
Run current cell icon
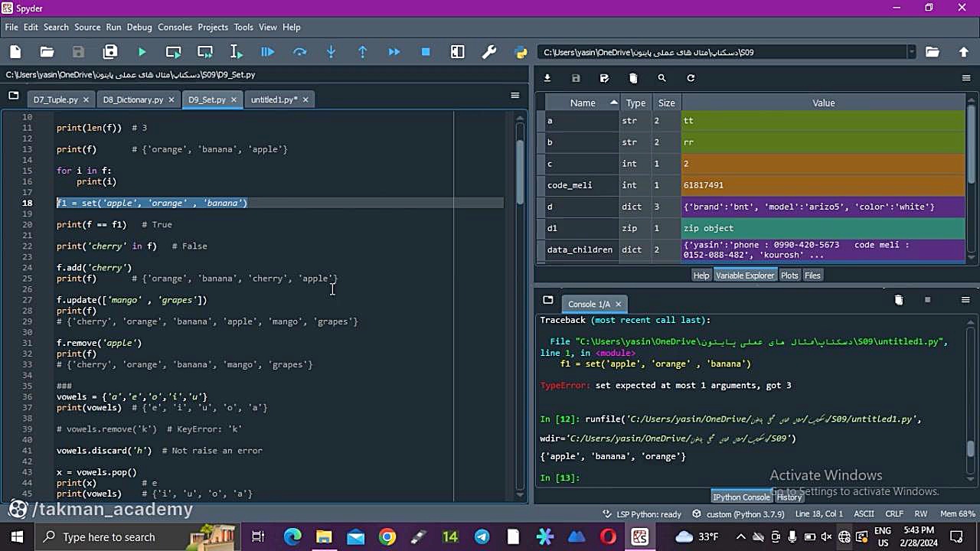pos(173,52)
